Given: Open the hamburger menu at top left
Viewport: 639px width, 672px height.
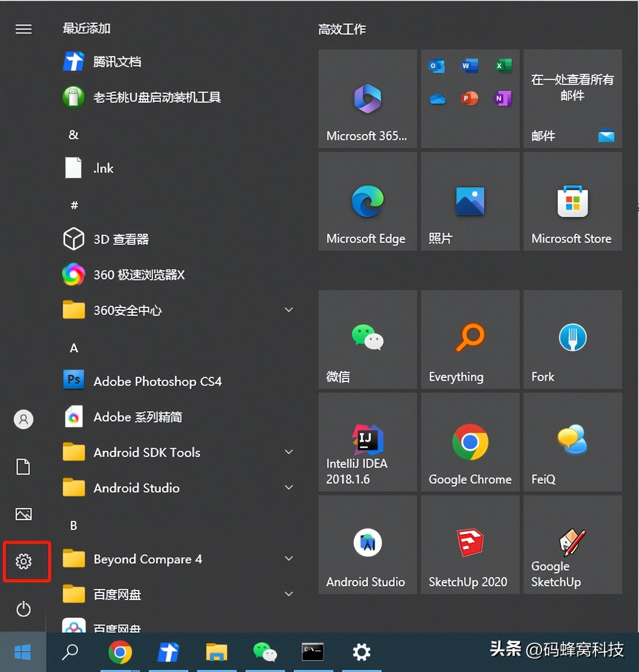Looking at the screenshot, I should tap(23, 29).
